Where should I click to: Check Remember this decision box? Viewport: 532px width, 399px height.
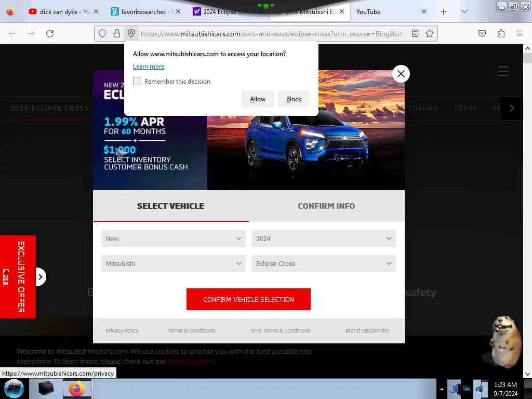click(x=137, y=81)
